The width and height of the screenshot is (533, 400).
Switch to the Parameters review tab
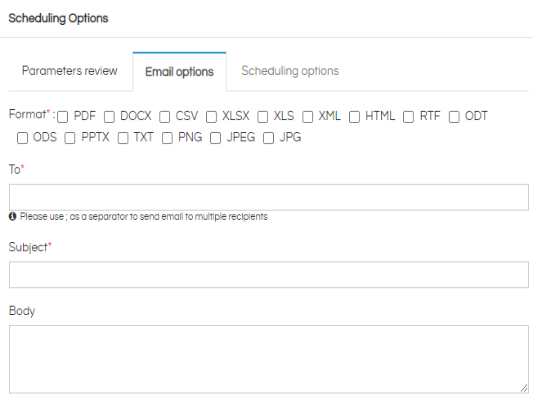(x=70, y=71)
